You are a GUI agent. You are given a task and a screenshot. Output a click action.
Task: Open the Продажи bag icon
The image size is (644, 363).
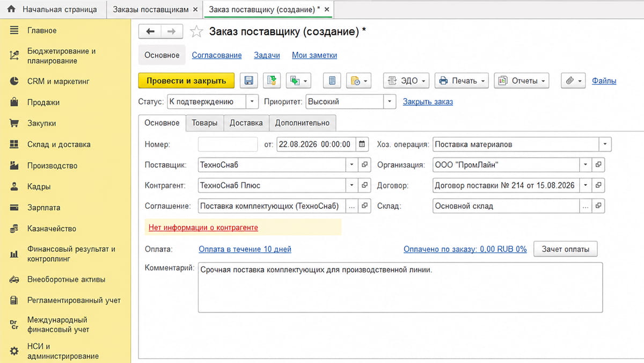coord(14,103)
